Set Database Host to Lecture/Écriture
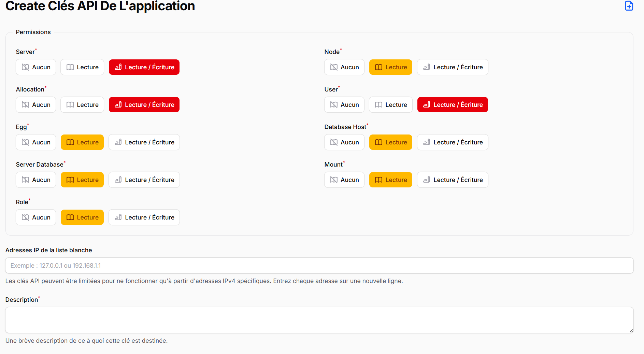Image resolution: width=644 pixels, height=354 pixels. pos(453,142)
